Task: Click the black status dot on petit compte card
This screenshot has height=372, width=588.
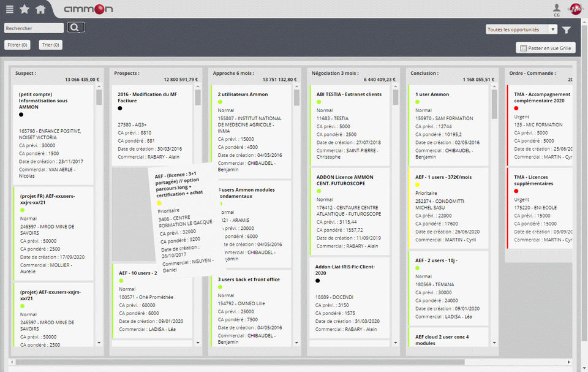Action: [21, 115]
